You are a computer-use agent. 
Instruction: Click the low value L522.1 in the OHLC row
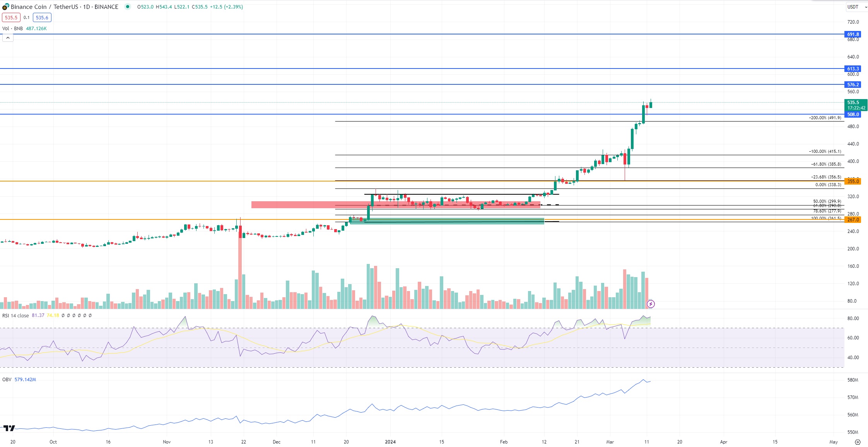point(182,7)
